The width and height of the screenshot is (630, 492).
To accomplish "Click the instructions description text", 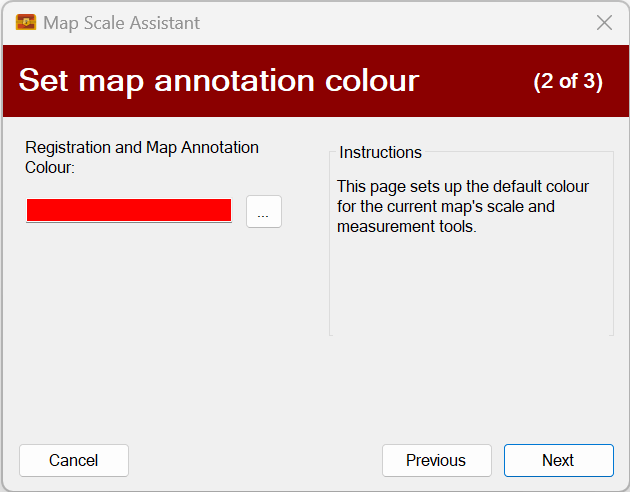I will (x=463, y=206).
